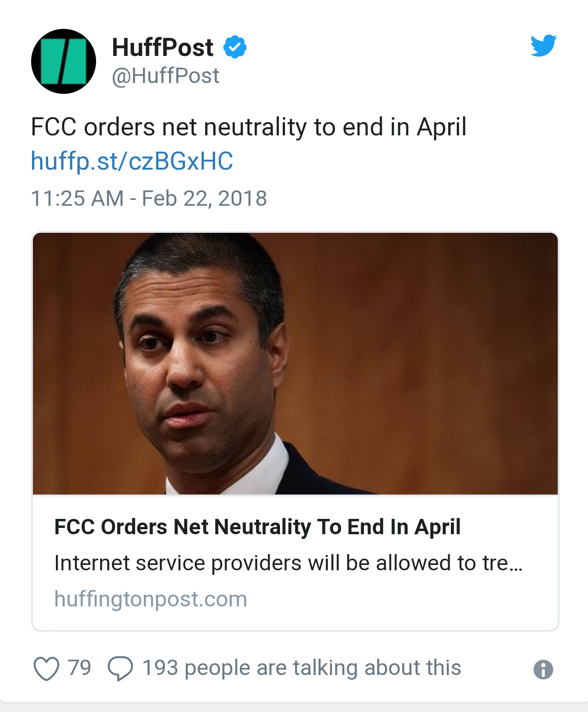Viewport: 588px width, 712px height.
Task: Open the article preview photo
Action: click(295, 364)
